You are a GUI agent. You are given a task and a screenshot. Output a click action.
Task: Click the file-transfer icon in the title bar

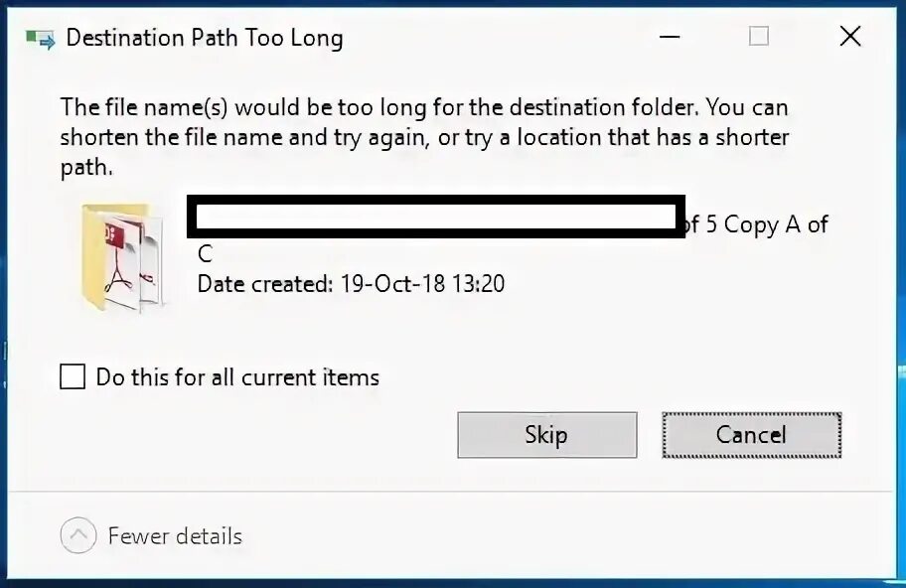41,40
